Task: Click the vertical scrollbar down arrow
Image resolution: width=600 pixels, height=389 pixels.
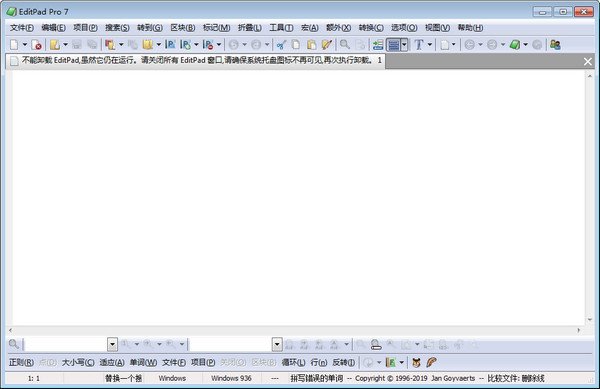Action: [590, 320]
